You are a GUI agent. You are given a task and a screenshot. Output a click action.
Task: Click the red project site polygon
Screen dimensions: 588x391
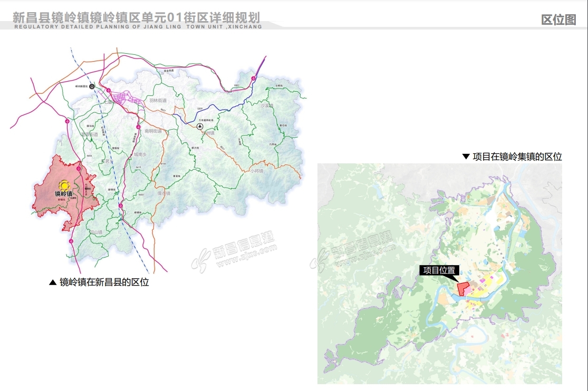tap(463, 289)
